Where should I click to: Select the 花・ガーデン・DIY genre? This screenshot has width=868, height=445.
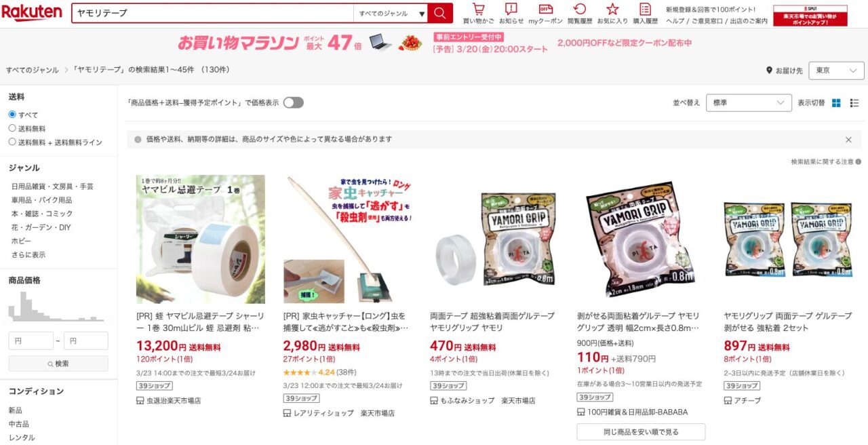tap(41, 227)
